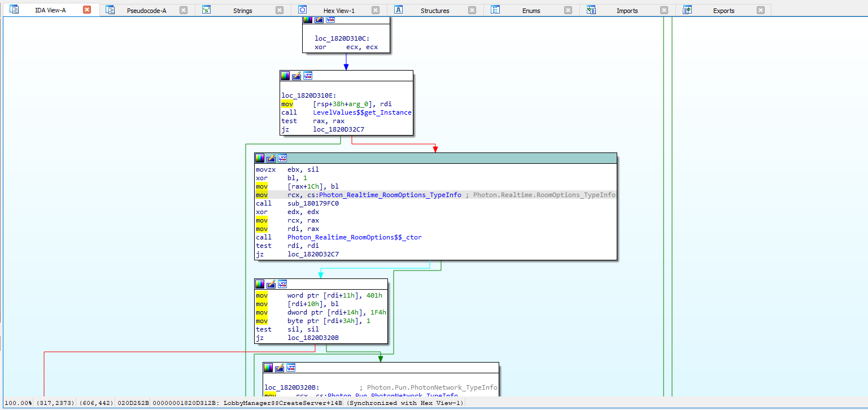The image size is (868, 410).
Task: Close the IDA View-A tab
Action: [x=86, y=10]
